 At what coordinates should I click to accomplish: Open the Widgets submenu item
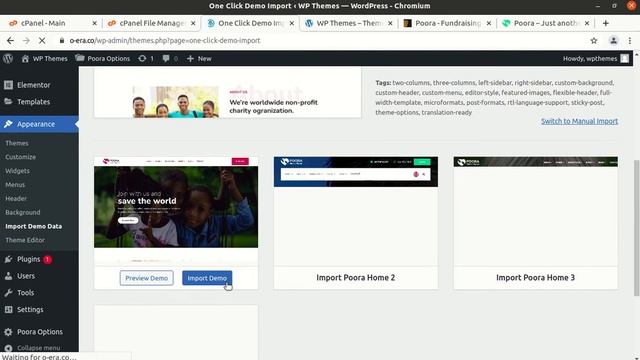click(x=17, y=171)
